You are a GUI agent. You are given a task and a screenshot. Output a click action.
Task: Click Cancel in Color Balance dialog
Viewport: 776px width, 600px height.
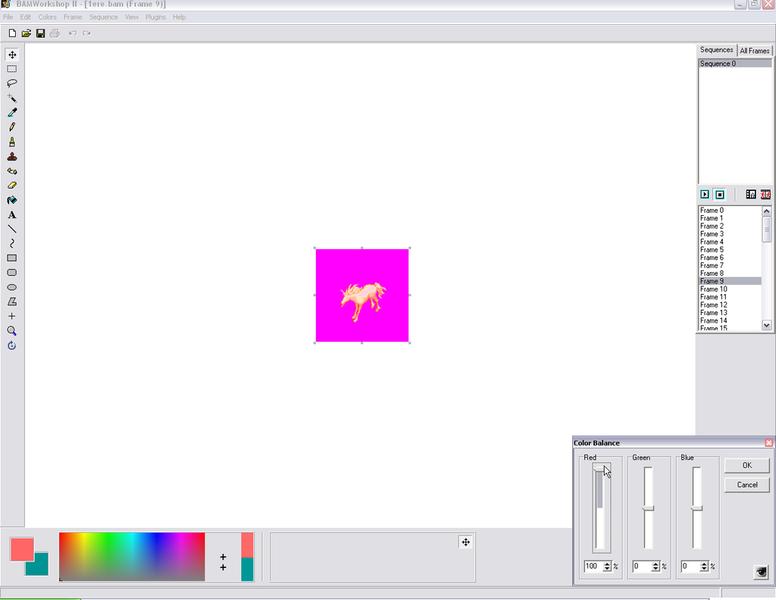coord(747,485)
